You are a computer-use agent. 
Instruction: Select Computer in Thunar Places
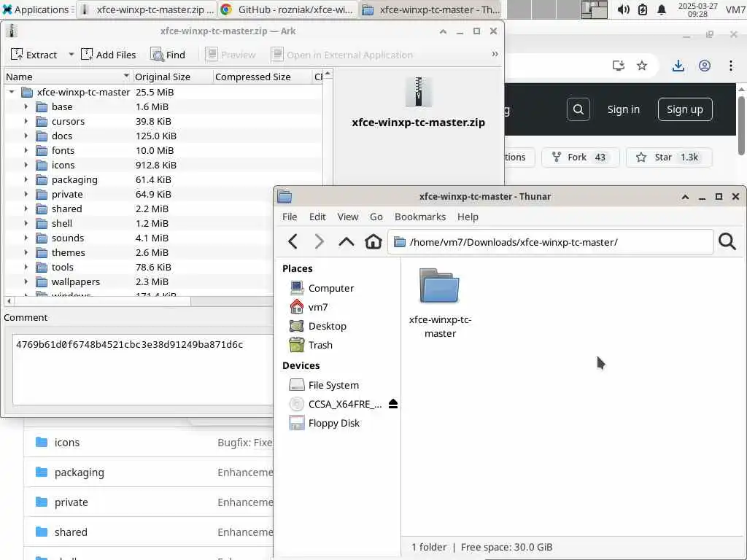click(330, 288)
